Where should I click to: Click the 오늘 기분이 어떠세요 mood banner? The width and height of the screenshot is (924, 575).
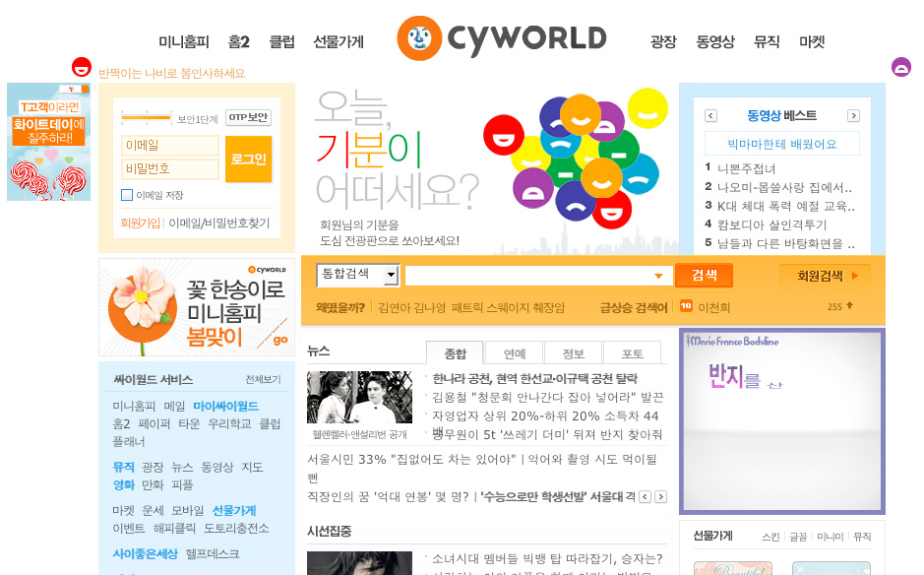(x=490, y=168)
